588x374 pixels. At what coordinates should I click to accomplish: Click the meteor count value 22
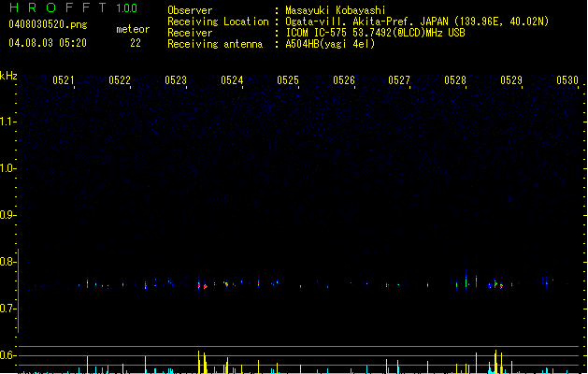[136, 43]
